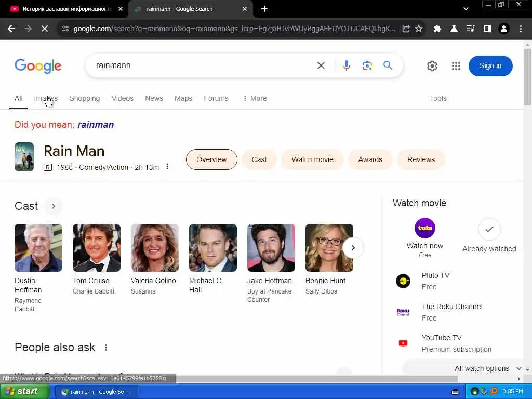Open YouTube TV streaming option
Image resolution: width=532 pixels, height=399 pixels.
443,343
